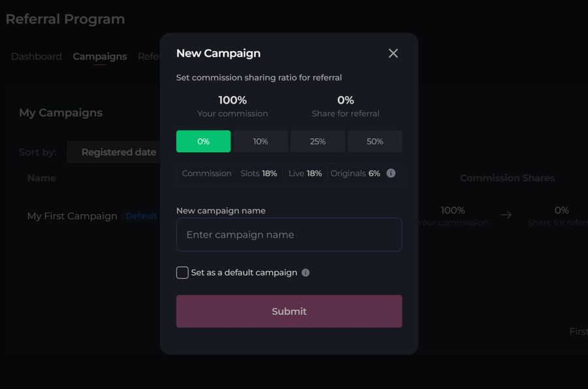The height and width of the screenshot is (389, 588).
Task: Click the Live 18% commission label
Action: click(305, 173)
